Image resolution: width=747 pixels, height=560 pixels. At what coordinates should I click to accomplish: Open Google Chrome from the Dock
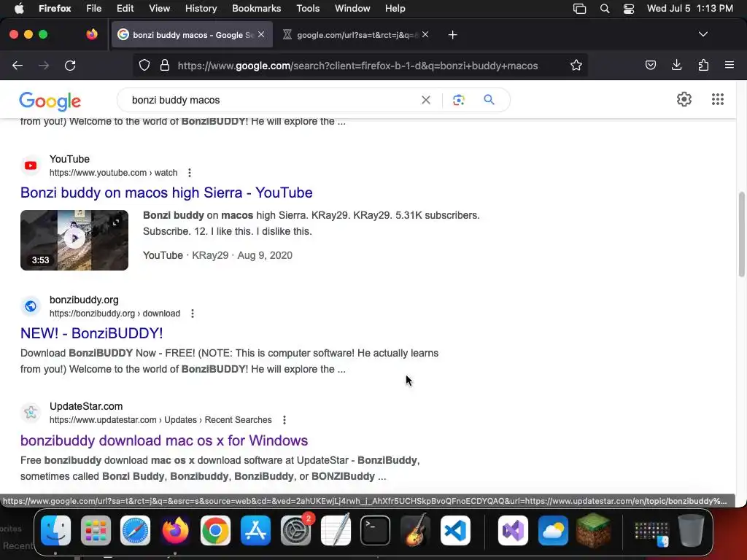point(215,530)
